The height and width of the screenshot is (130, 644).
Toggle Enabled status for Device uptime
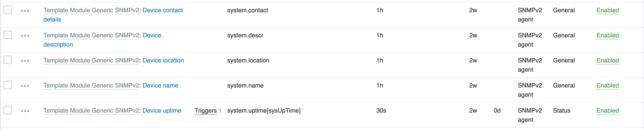[607, 111]
